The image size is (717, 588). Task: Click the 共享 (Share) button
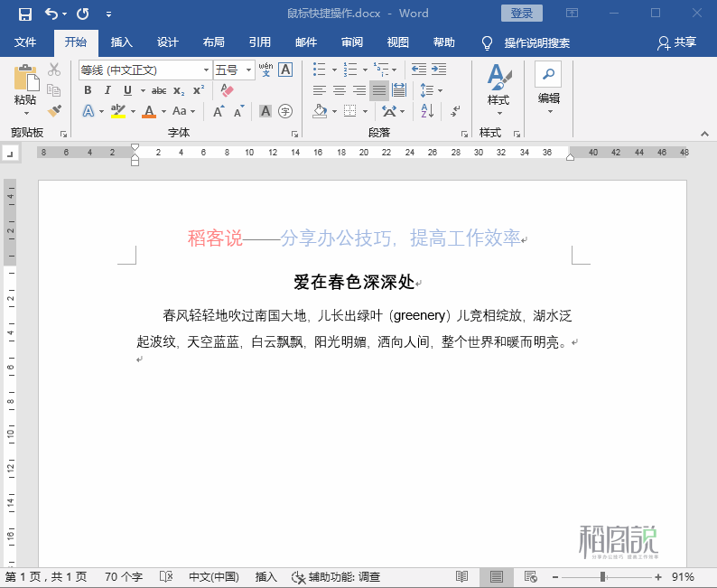676,42
